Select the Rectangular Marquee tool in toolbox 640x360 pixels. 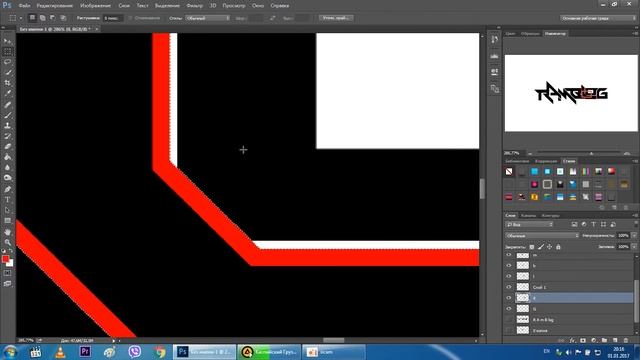(7, 52)
